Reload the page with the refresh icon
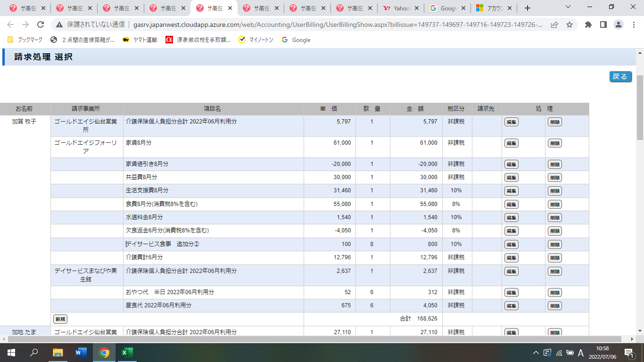Screen dimensions: 644x362 (x=41, y=25)
